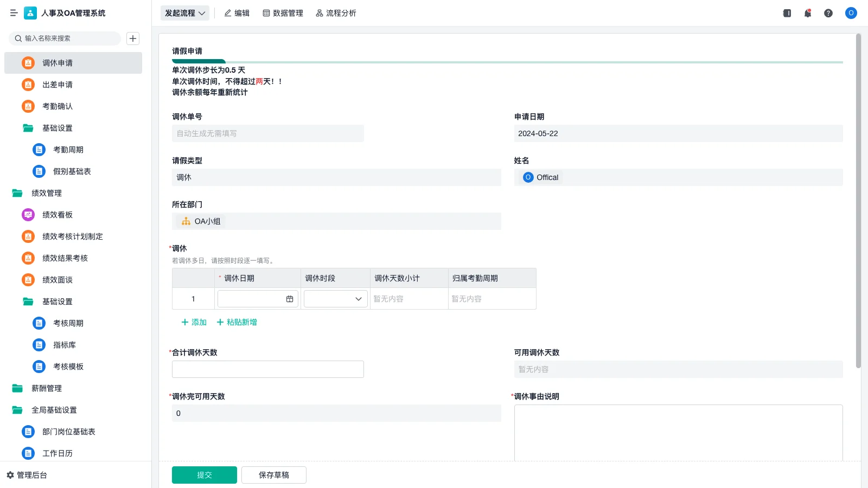Viewport: 868px width, 488px height.
Task: Open 考勤确认 from the left menu
Action: coord(58,106)
